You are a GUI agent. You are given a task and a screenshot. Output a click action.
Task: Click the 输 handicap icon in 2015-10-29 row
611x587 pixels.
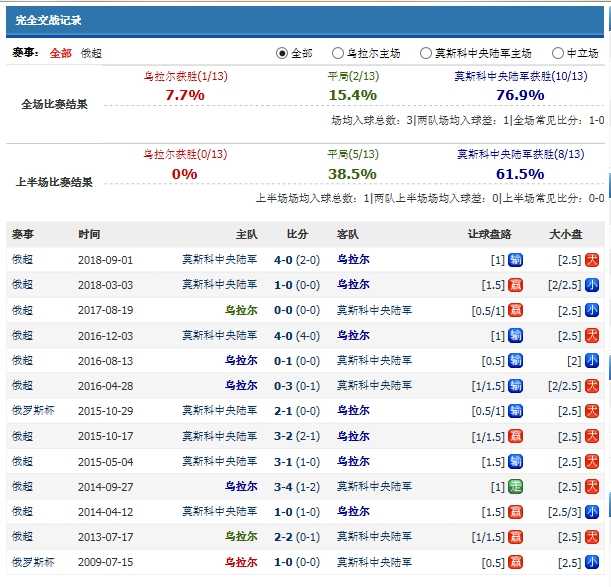tap(515, 411)
